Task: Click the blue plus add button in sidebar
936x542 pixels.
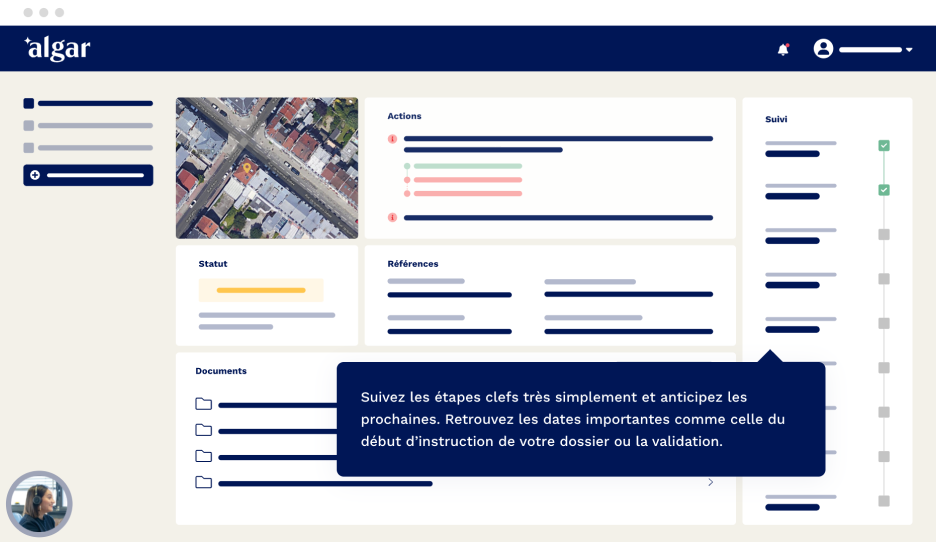Action: pyautogui.click(x=88, y=175)
